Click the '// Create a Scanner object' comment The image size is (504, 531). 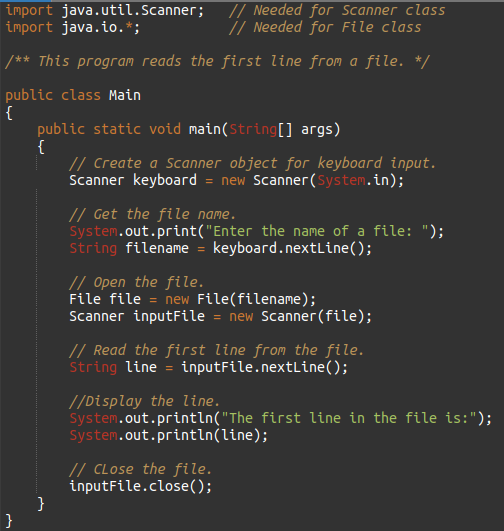(x=252, y=163)
